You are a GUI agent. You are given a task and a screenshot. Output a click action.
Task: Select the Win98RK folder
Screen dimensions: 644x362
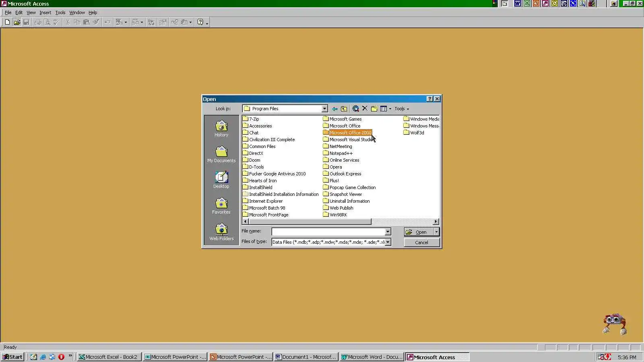335,215
